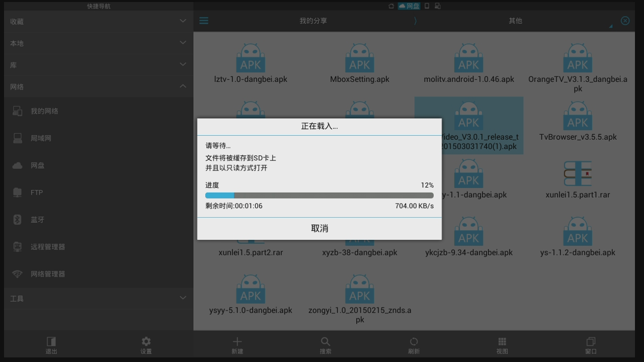Switch to the 其他 tab

click(515, 21)
